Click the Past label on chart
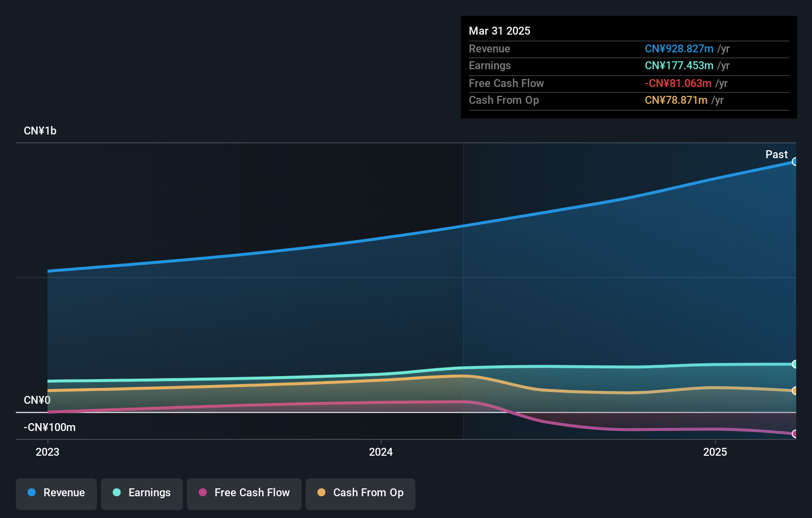 [x=776, y=154]
